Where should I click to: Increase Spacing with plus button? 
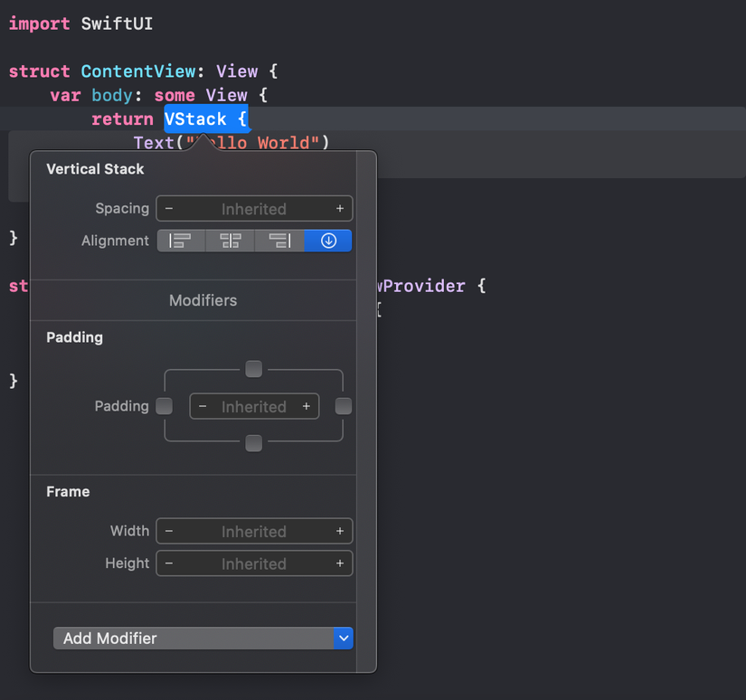pyautogui.click(x=340, y=209)
